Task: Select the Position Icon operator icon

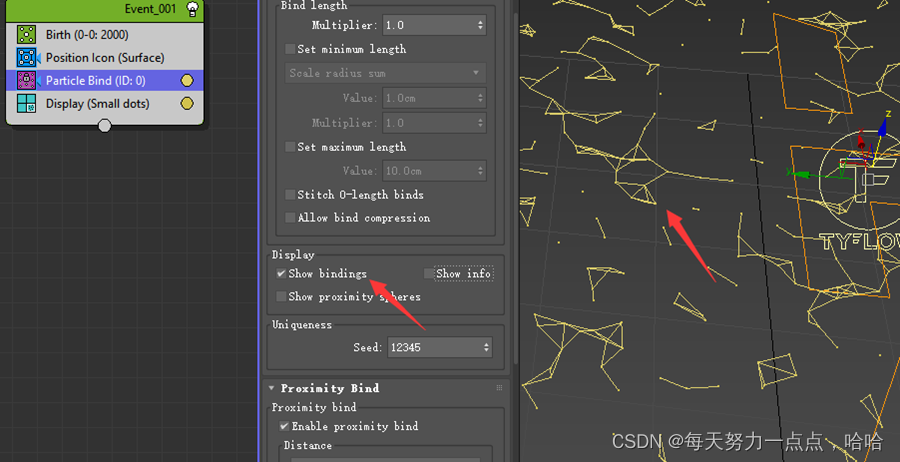Action: pos(26,57)
